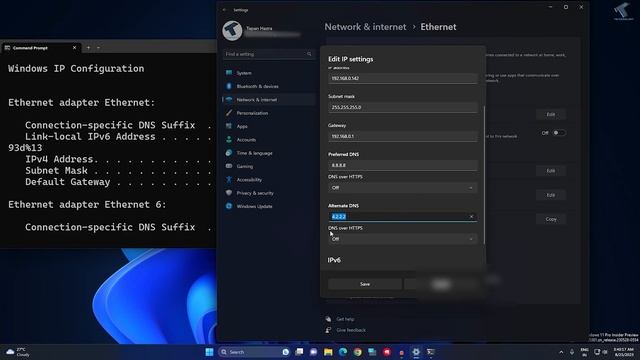This screenshot has height=360, width=640.
Task: Launch Microsoft Edge from the taskbar
Action: coord(343,352)
